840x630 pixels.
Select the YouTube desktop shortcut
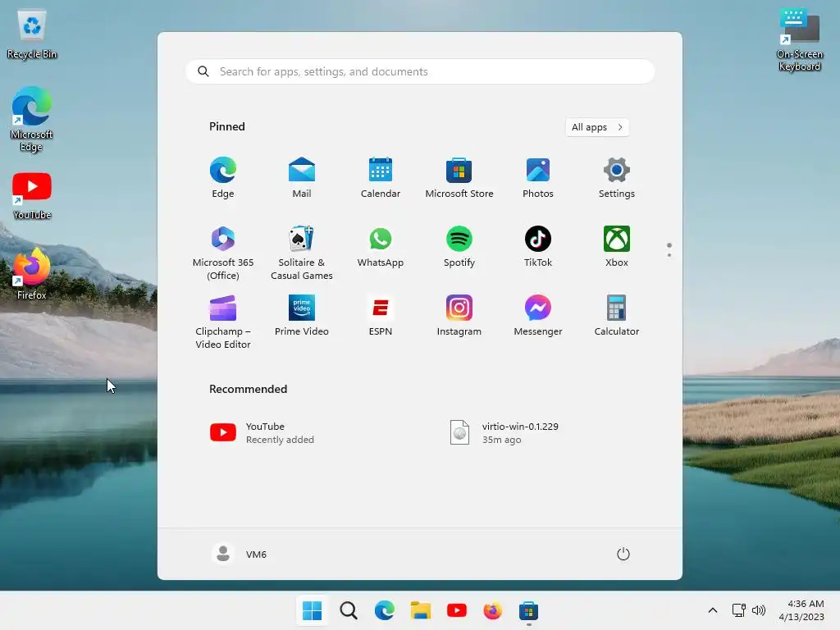point(32,196)
